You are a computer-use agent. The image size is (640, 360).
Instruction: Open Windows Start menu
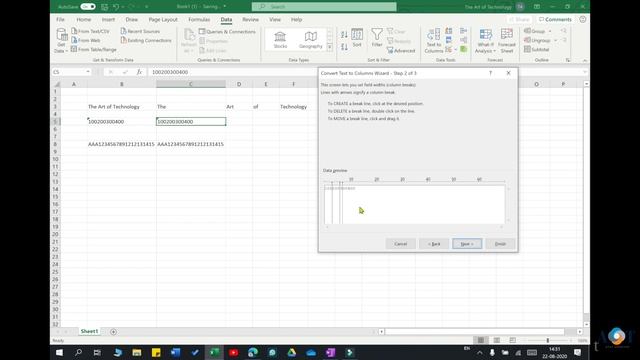coord(59,352)
